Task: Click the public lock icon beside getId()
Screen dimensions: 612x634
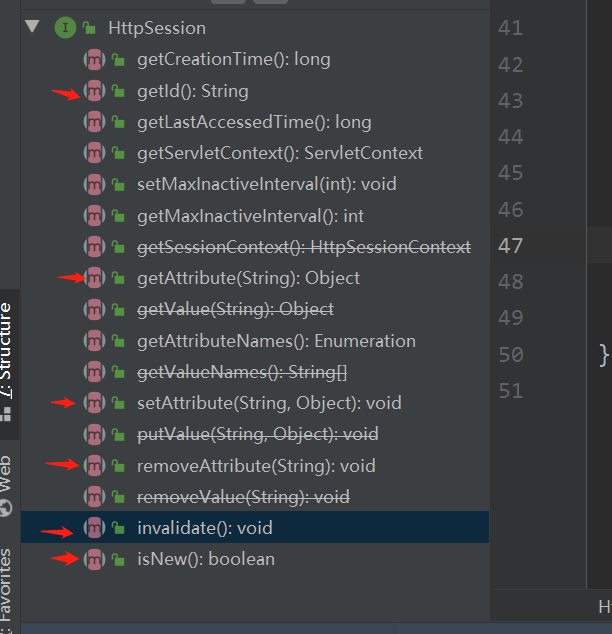Action: pyautogui.click(x=118, y=91)
